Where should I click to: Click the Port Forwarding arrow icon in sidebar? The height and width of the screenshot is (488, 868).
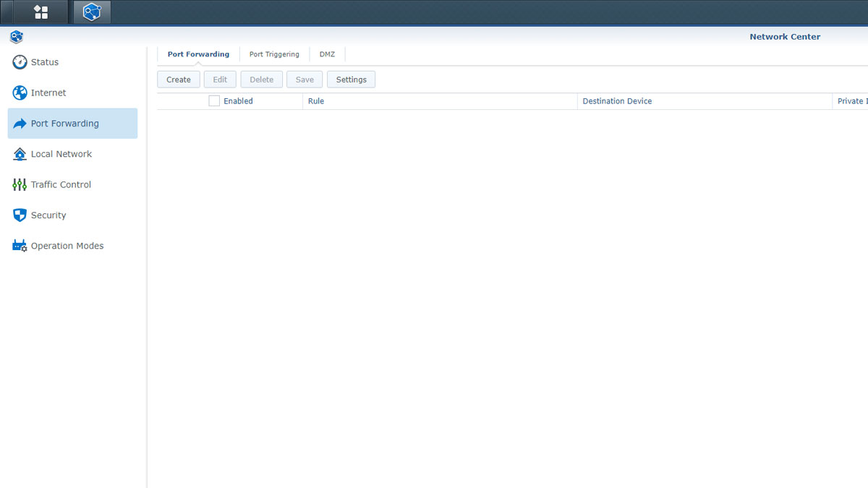pyautogui.click(x=20, y=124)
